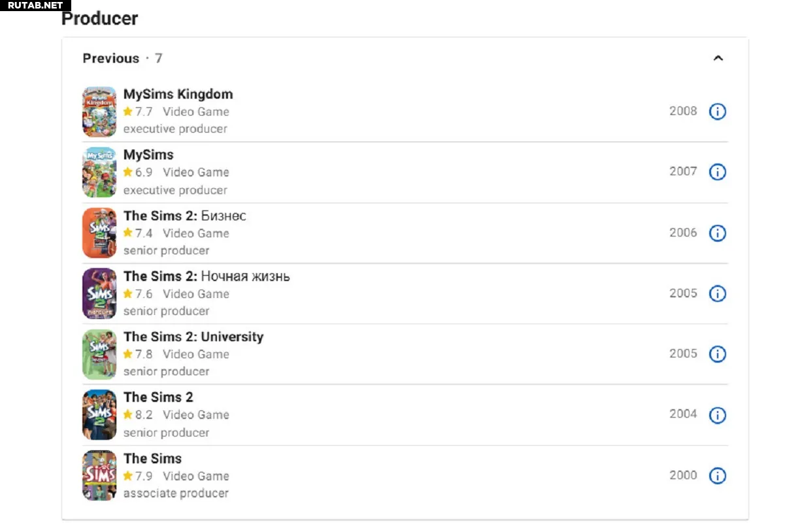785x532 pixels.
Task: Open the MySims Kingdom title link
Action: [178, 94]
